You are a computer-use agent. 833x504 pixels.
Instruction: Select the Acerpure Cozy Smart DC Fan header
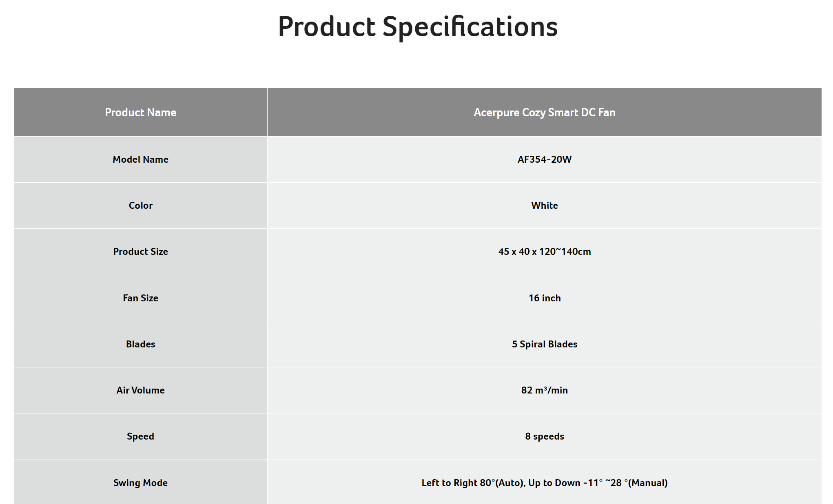(544, 112)
